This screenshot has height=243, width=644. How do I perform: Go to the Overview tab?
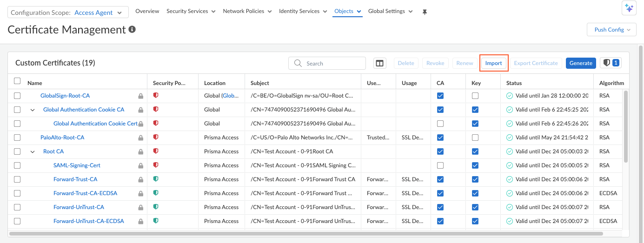pyautogui.click(x=147, y=11)
